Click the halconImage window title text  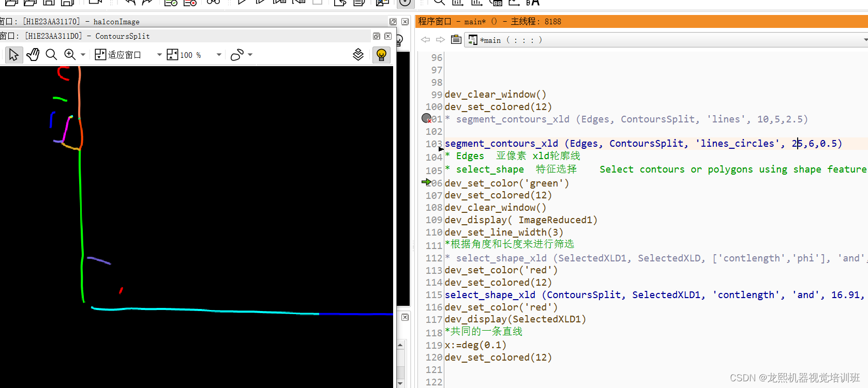click(x=116, y=22)
